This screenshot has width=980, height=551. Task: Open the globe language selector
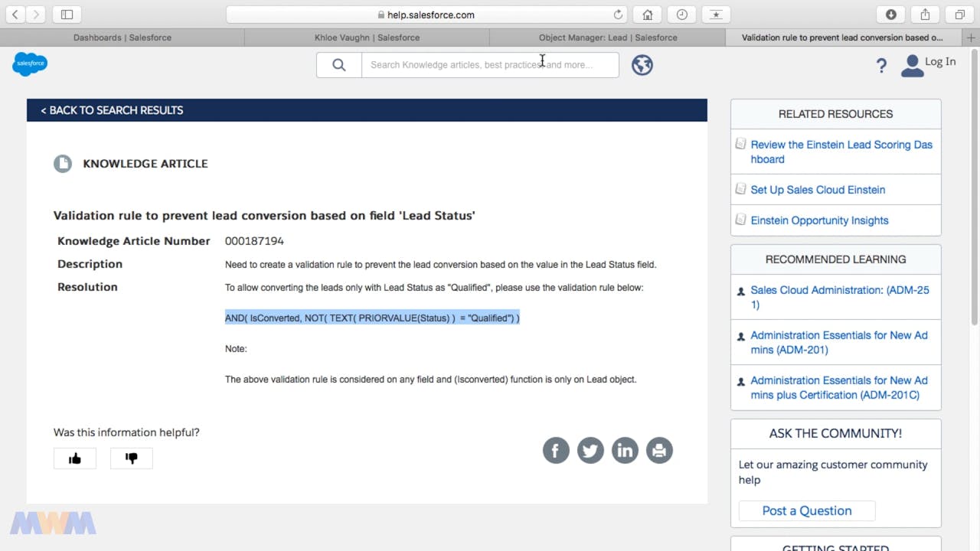tap(642, 65)
